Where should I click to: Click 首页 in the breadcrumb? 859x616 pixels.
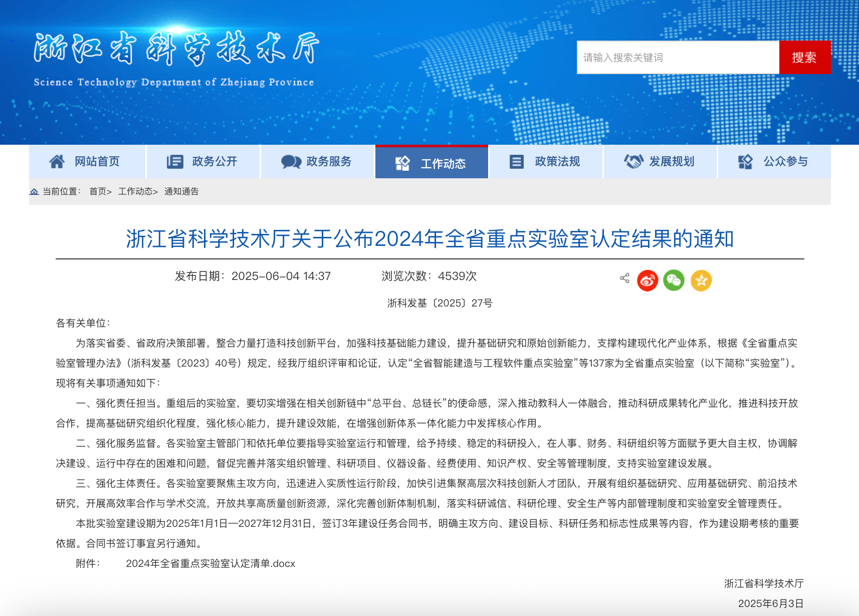tap(98, 191)
